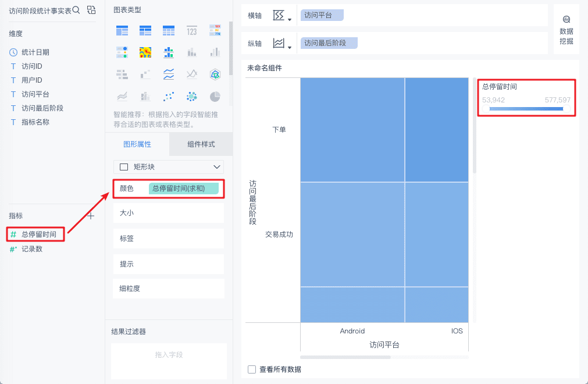Select the cross table chart type
588x384 pixels.
click(145, 30)
